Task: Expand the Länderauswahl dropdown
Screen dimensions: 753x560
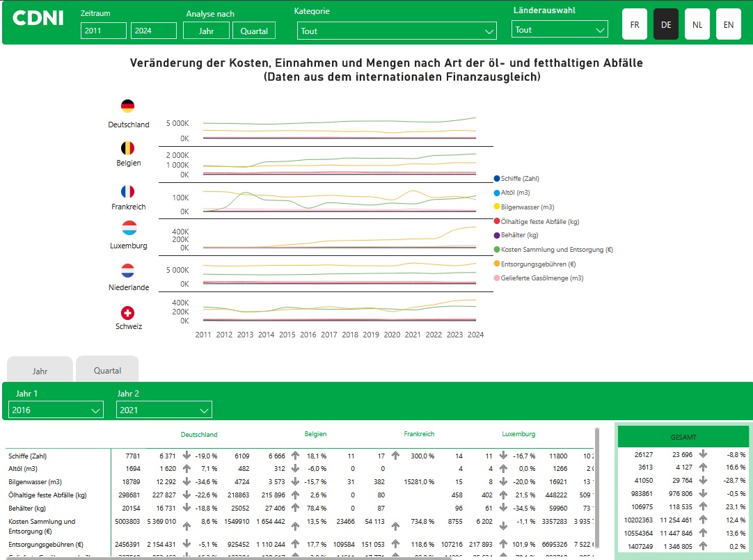Action: 560,30
